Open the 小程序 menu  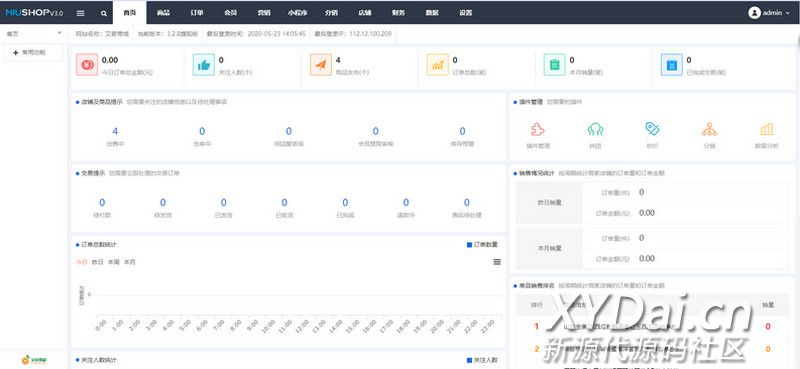point(297,13)
